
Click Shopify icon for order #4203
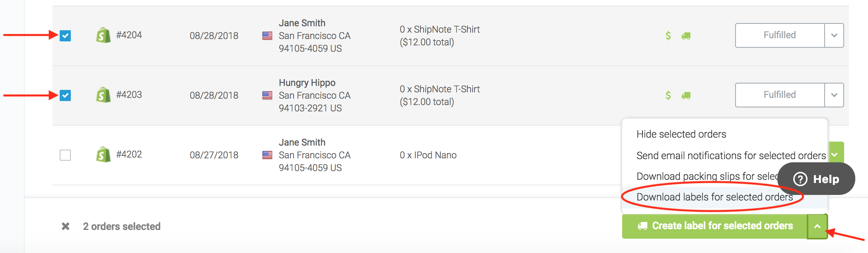click(103, 95)
